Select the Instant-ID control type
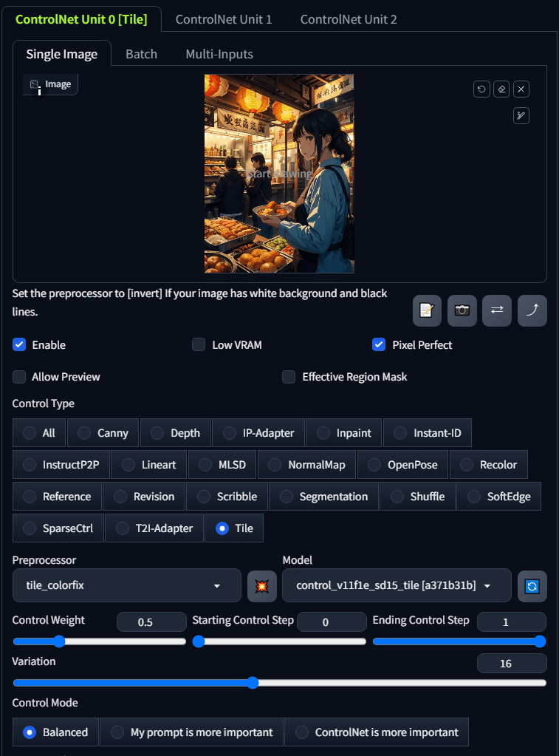This screenshot has width=559, height=756. pyautogui.click(x=428, y=433)
